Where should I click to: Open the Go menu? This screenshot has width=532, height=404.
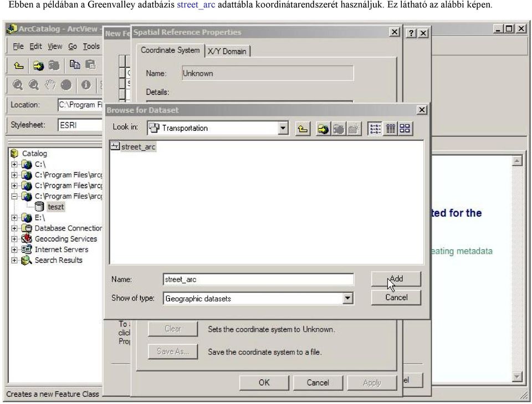pyautogui.click(x=72, y=47)
